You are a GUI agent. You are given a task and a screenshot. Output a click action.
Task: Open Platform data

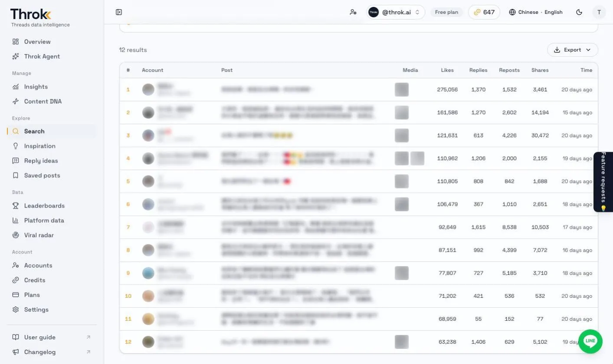click(x=52, y=221)
